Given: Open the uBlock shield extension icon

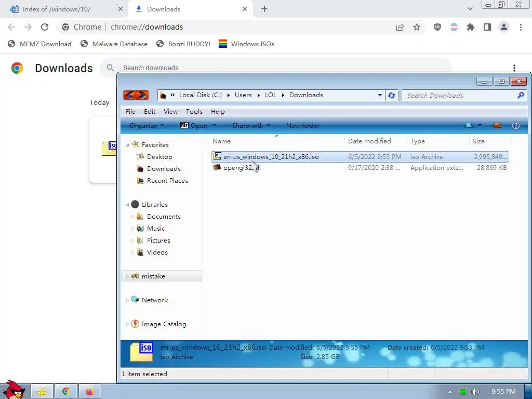Looking at the screenshot, I should 437,27.
